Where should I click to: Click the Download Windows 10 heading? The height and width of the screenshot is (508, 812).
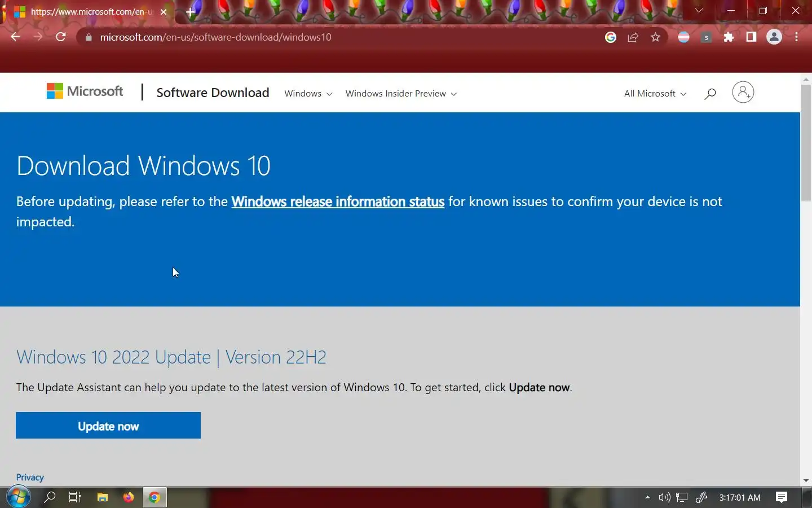(x=143, y=166)
